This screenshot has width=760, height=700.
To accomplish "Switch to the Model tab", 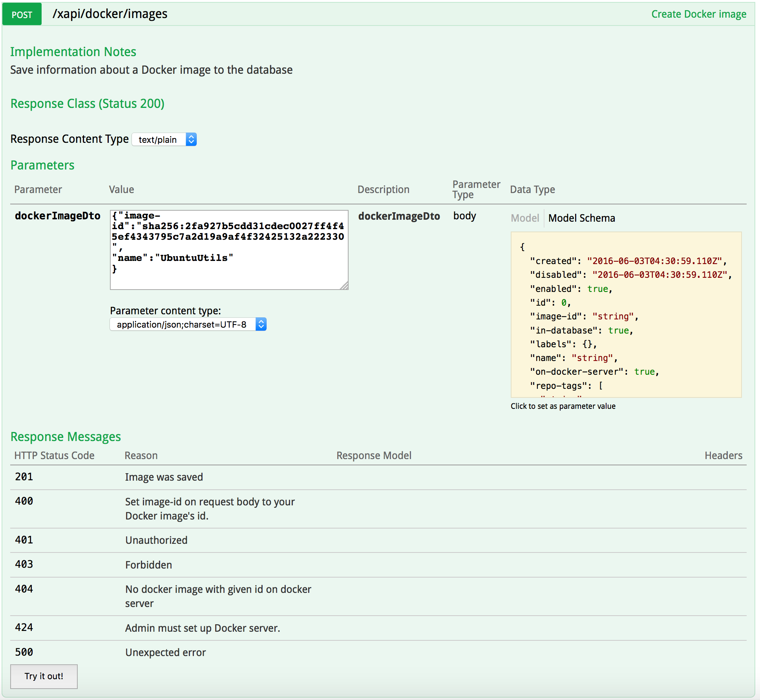I will (x=524, y=218).
